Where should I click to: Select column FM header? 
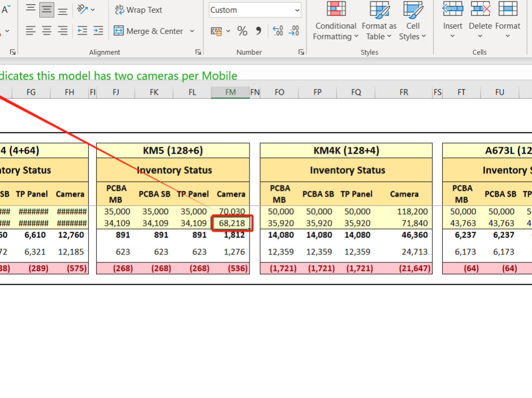[x=230, y=92]
